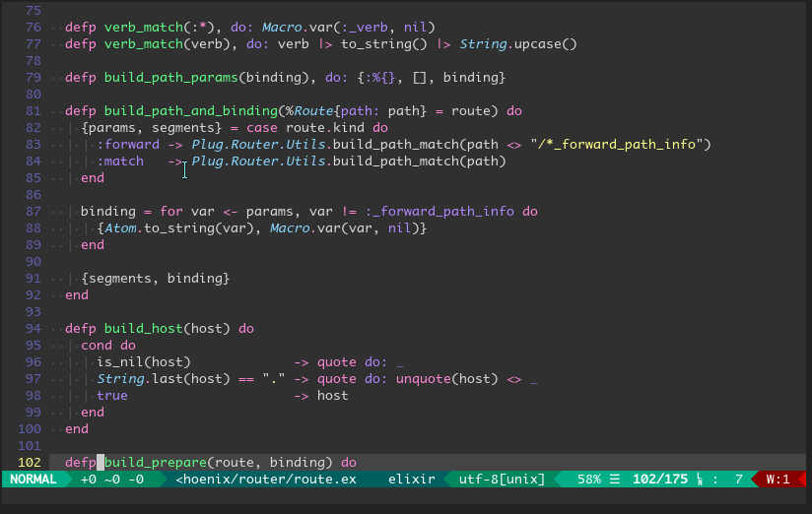Click the '102/175' line counter
The image size is (812, 514).
(x=660, y=480)
